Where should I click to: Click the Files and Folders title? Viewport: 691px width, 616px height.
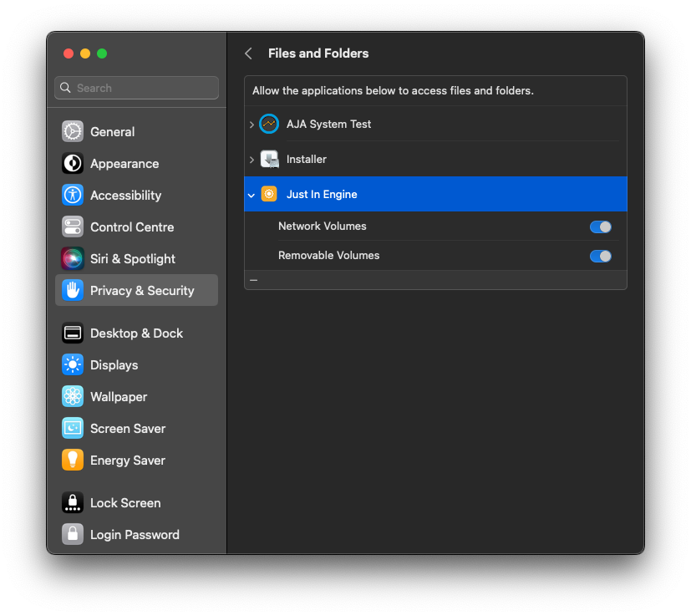(318, 53)
